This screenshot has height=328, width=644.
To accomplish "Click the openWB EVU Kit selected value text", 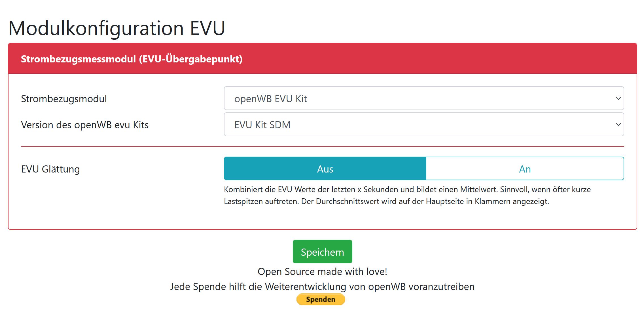I will coord(270,99).
